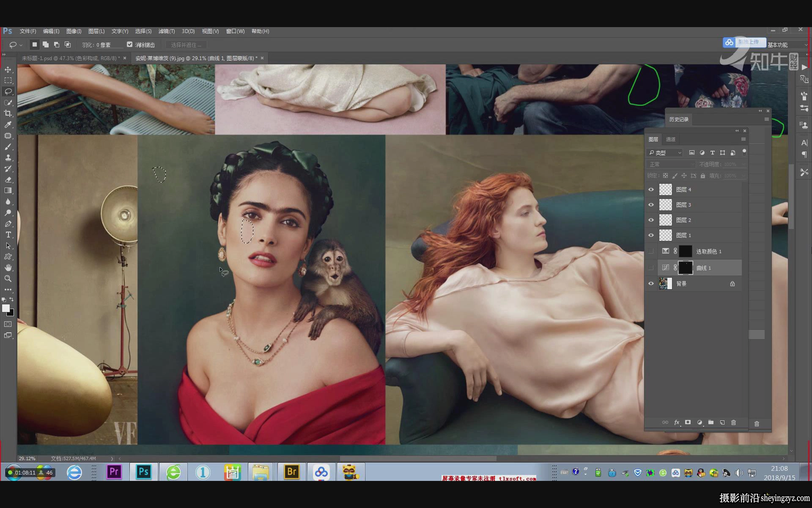
Task: Select the Horizontal Type tool
Action: click(x=8, y=235)
